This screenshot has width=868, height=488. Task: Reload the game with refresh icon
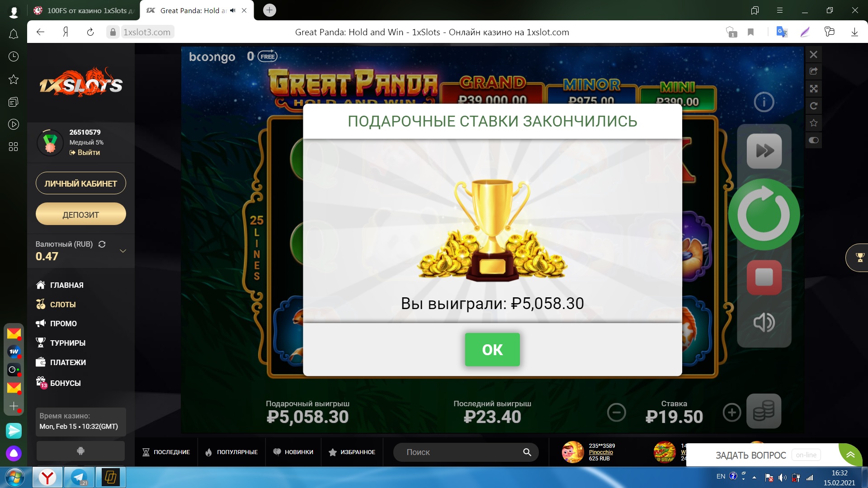pos(813,106)
